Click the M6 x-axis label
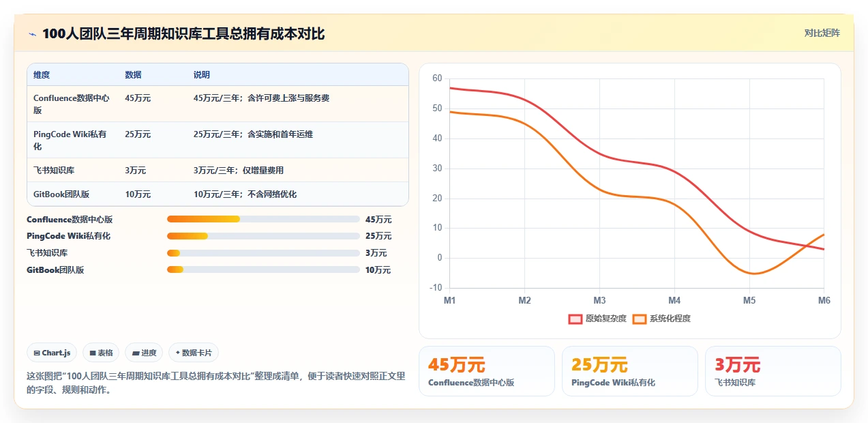The image size is (868, 423). coord(824,300)
